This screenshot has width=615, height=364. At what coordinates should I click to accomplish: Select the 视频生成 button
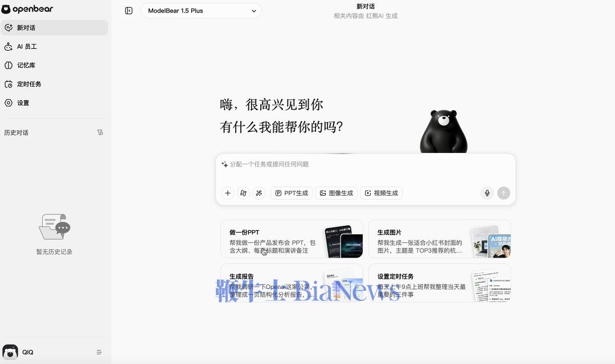pyautogui.click(x=381, y=193)
